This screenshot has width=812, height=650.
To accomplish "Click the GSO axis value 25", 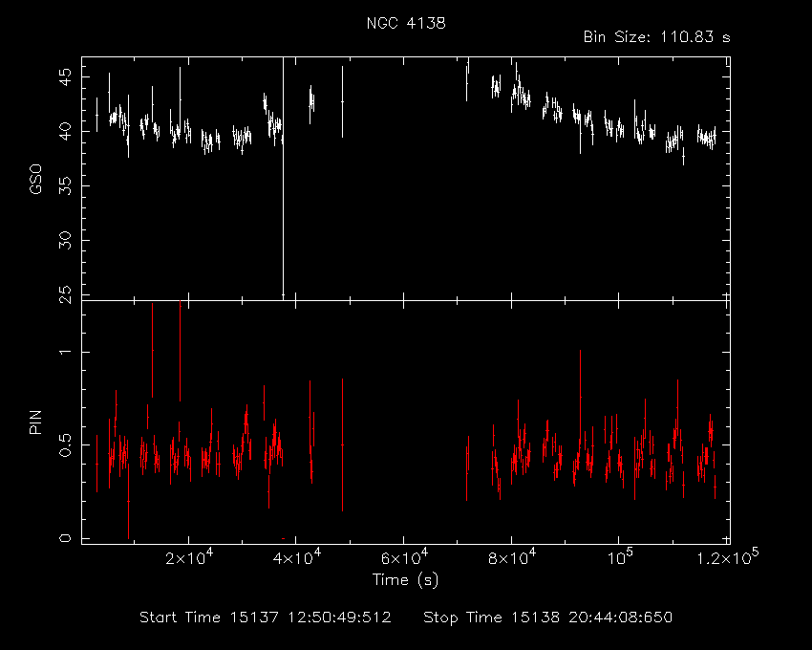I will pyautogui.click(x=65, y=293).
